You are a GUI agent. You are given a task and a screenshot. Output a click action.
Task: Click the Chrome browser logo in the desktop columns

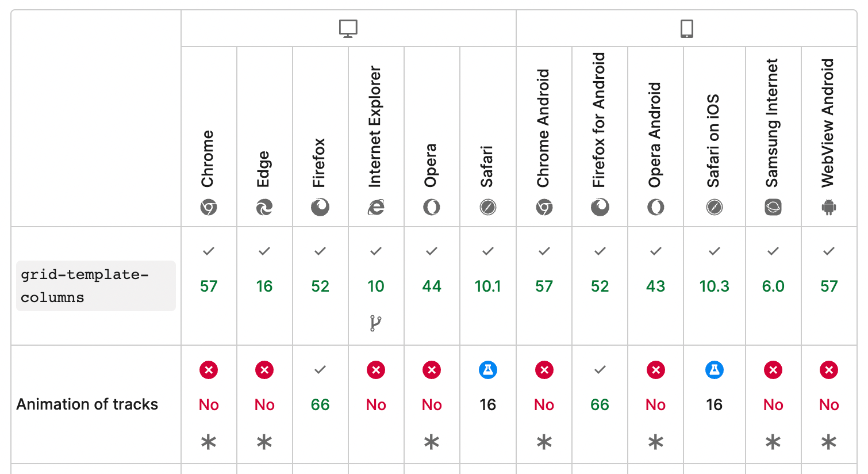click(209, 207)
